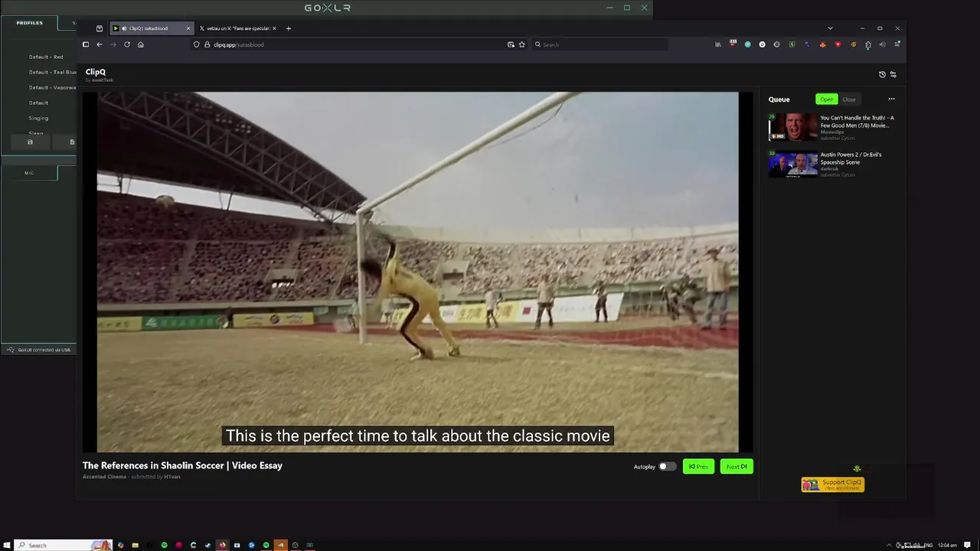The width and height of the screenshot is (980, 551).
Task: Close the velzau on X tab
Action: tap(274, 28)
